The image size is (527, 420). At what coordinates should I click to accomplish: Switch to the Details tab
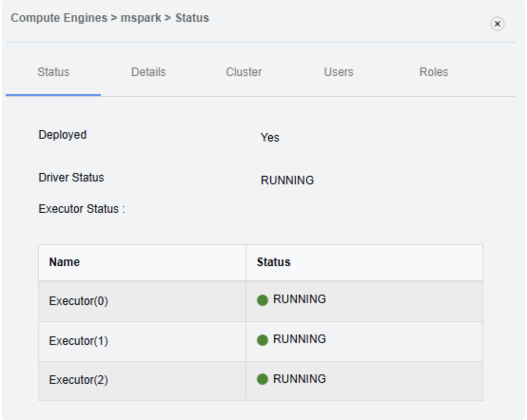point(148,72)
